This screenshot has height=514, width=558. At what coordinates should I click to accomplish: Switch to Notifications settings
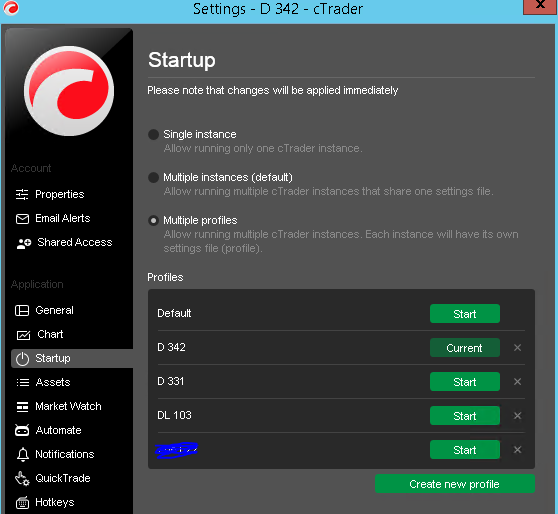[x=64, y=455]
